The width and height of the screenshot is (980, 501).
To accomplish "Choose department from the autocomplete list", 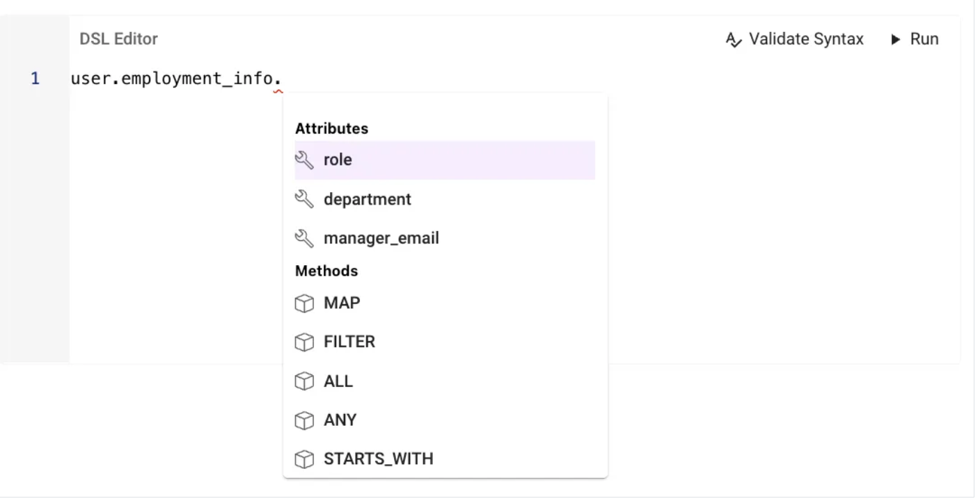I will [367, 200].
